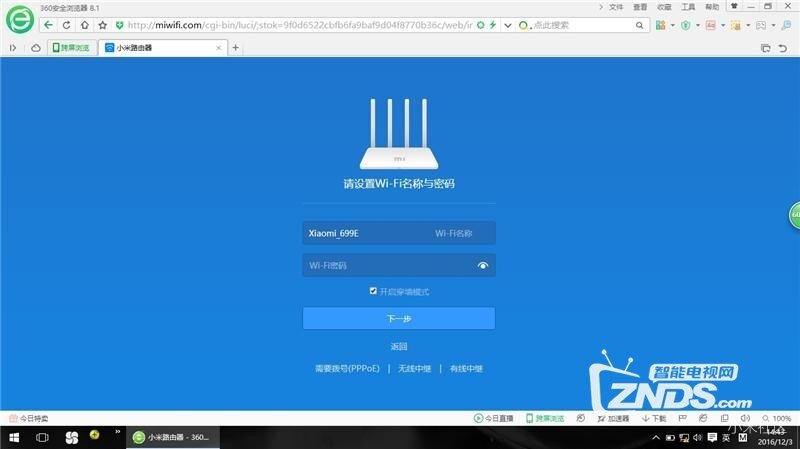This screenshot has height=449, width=800.
Task: Switch to the 跨屏浏览 tab
Action: (x=71, y=47)
